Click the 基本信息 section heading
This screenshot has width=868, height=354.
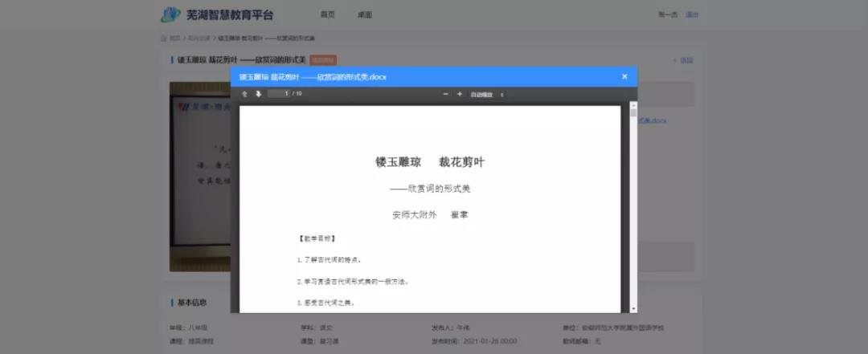[x=191, y=303]
